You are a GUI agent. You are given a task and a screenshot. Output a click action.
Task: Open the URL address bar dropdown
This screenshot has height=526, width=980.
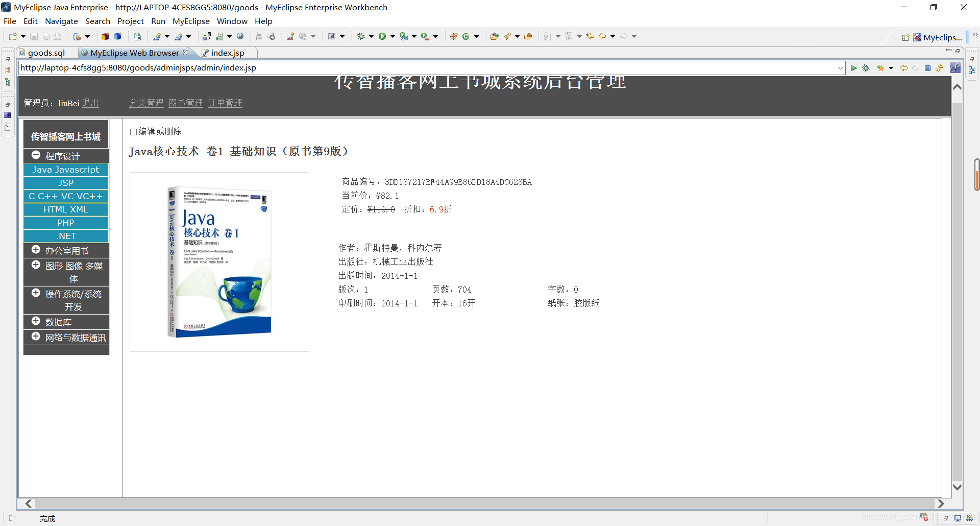[841, 67]
